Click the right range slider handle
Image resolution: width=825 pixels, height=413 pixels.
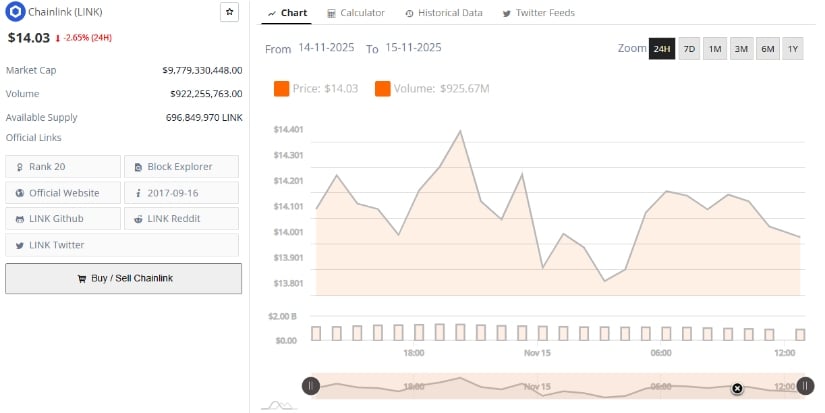pyautogui.click(x=803, y=386)
